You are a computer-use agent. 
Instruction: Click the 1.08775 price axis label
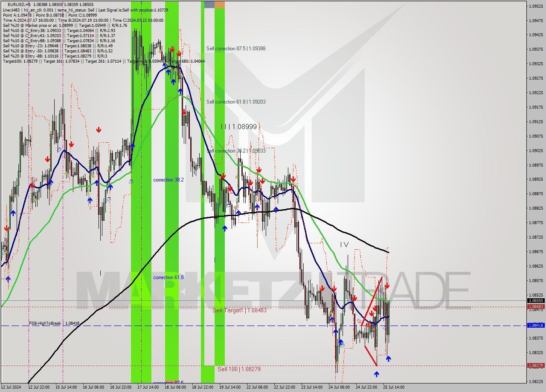click(x=536, y=222)
